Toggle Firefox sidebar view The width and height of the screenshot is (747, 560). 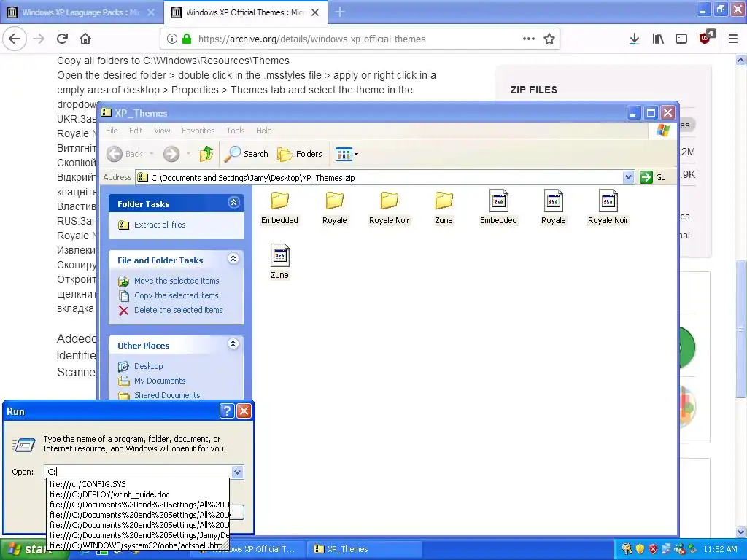click(681, 39)
